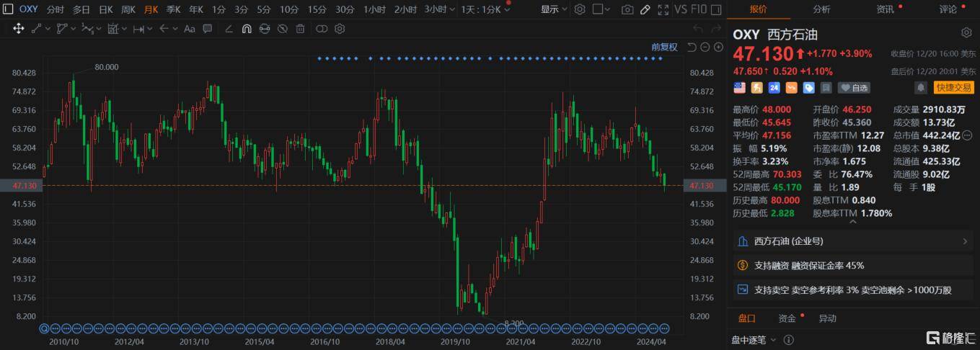The width and height of the screenshot is (980, 350).
Task: Redo drawing action
Action: [716, 28]
